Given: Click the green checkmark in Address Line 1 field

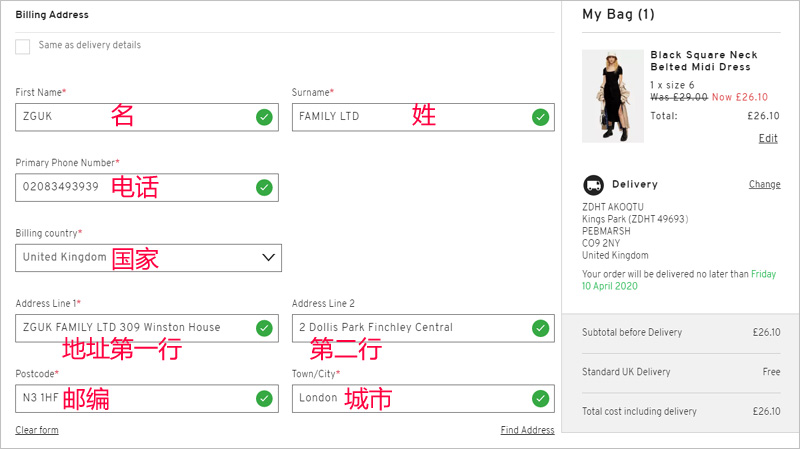Looking at the screenshot, I should 264,328.
